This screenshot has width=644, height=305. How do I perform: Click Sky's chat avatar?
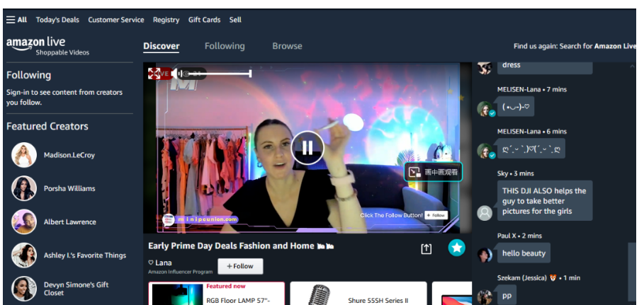coord(485,212)
